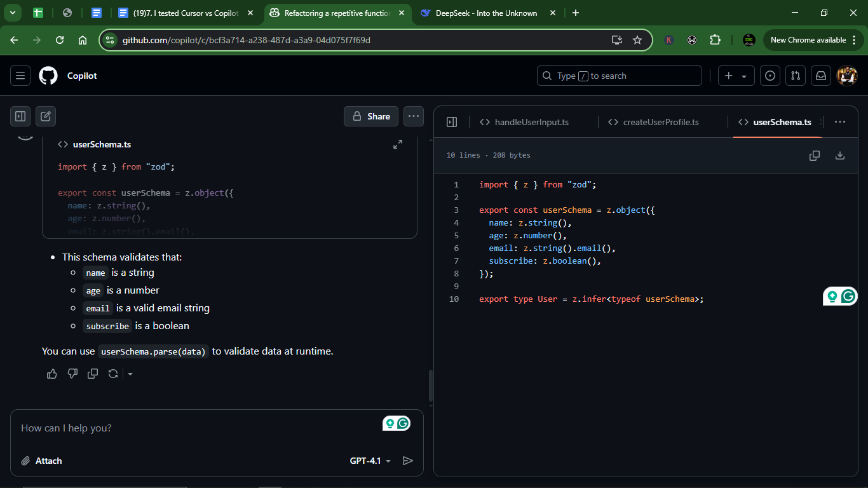
Task: Regenerate the response with retry icon
Action: point(113,374)
